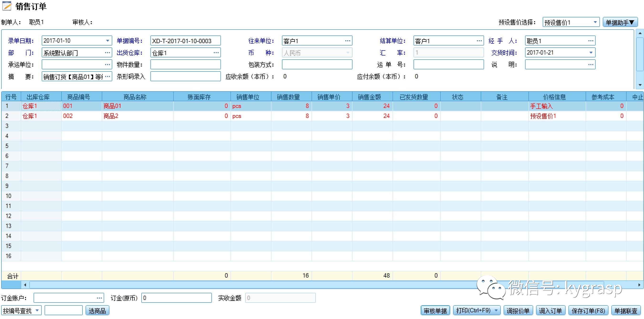This screenshot has height=319, width=644.
Task: Click 经手人 ellipsis browse button
Action: point(591,41)
